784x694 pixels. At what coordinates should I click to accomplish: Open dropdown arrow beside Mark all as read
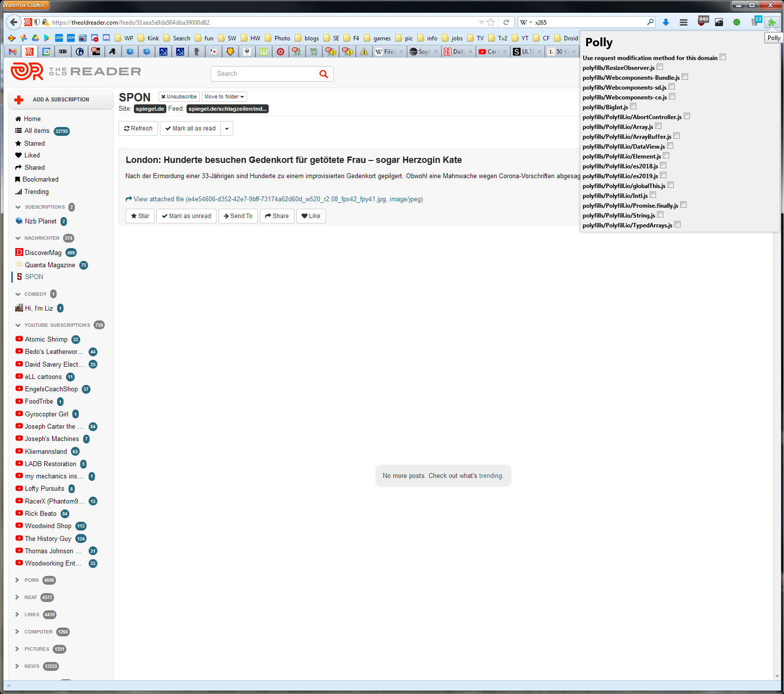[x=227, y=128]
